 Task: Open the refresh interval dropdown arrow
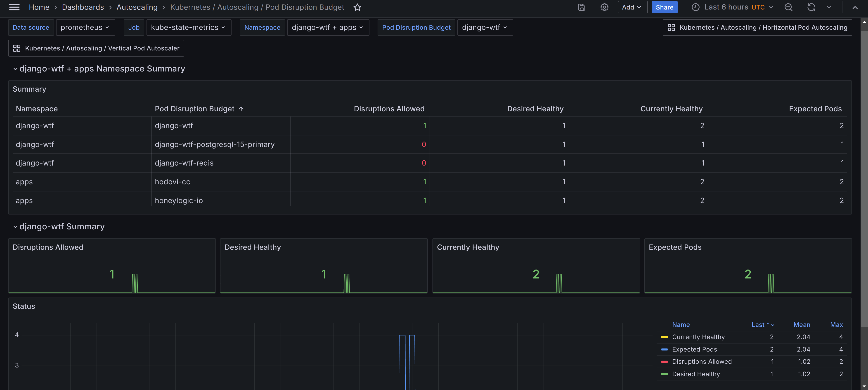pos(829,7)
